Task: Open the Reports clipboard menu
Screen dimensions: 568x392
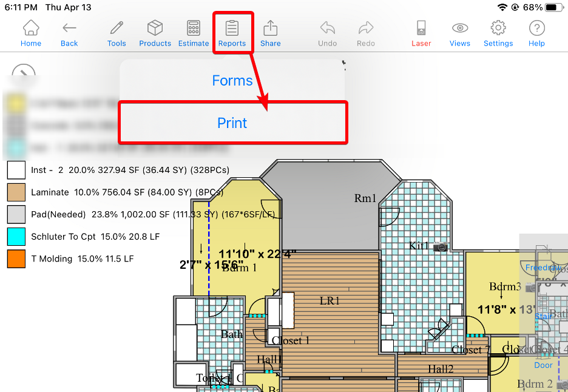Action: tap(232, 33)
